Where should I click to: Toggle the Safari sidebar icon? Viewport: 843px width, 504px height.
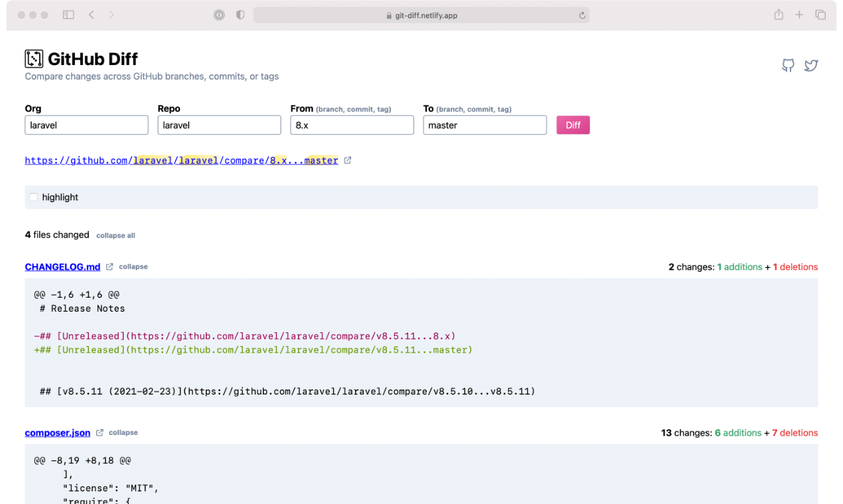(x=68, y=14)
